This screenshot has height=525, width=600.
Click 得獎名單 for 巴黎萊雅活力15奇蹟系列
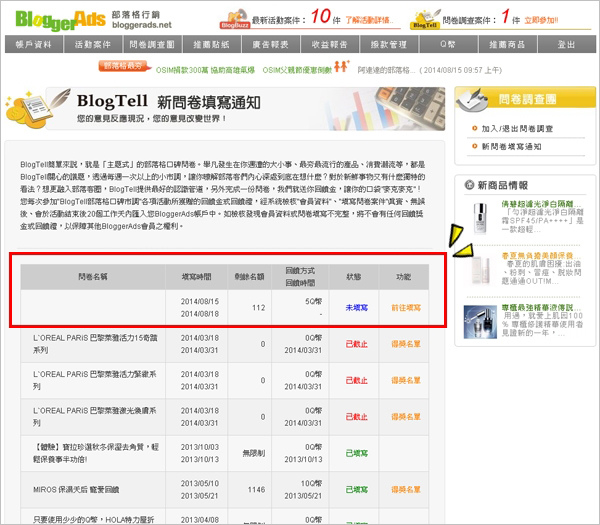point(406,344)
